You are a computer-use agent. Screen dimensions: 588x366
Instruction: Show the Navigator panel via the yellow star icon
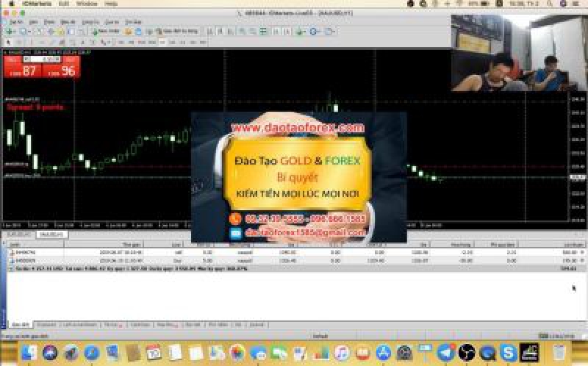point(61,31)
